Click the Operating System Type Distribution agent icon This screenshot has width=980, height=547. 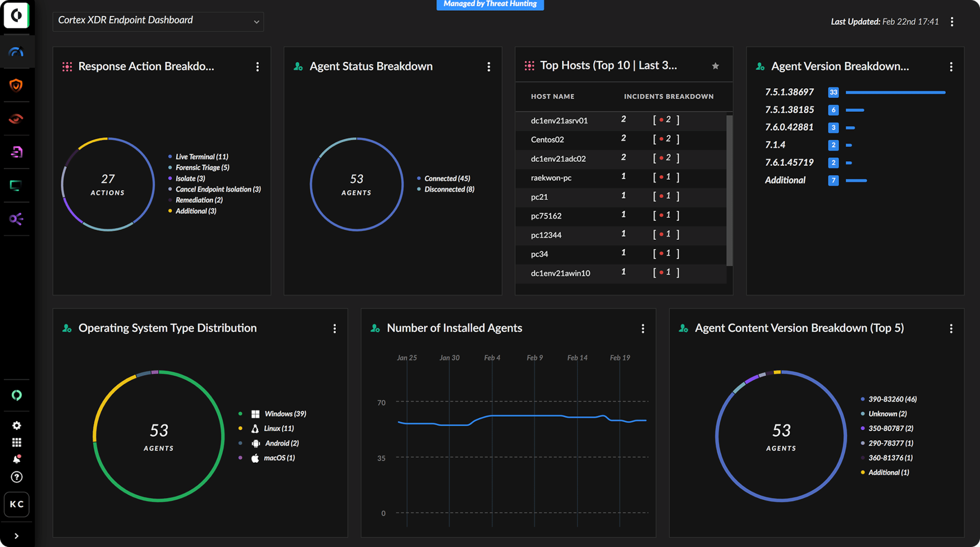[67, 328]
